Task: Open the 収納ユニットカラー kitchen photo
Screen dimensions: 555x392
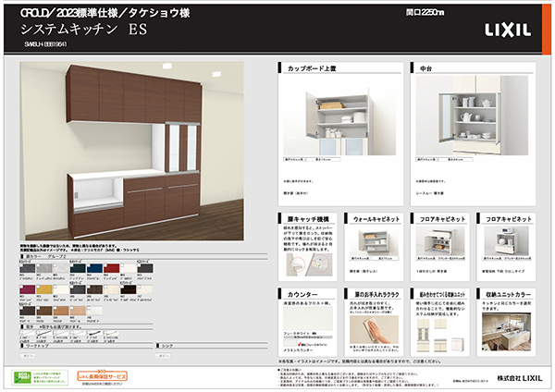Action: tap(507, 332)
